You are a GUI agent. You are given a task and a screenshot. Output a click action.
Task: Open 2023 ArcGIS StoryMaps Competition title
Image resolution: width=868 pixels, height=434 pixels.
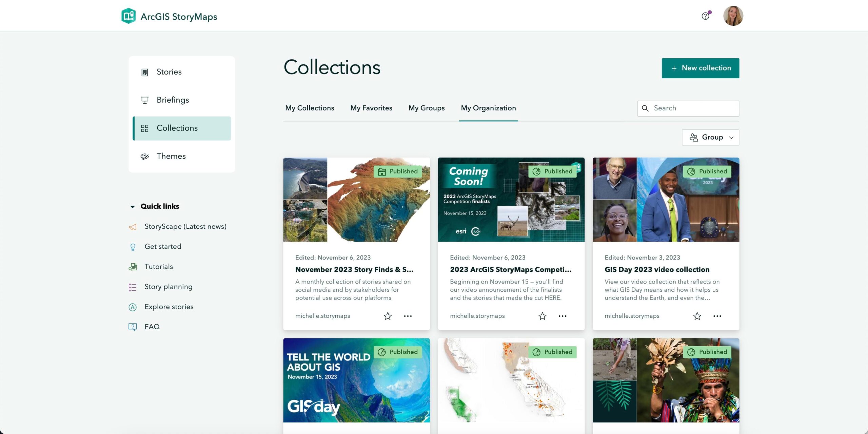click(511, 270)
